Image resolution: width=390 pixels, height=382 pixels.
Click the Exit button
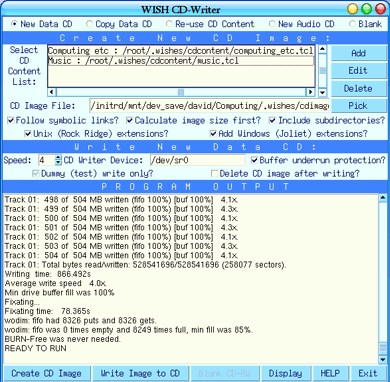(x=368, y=373)
